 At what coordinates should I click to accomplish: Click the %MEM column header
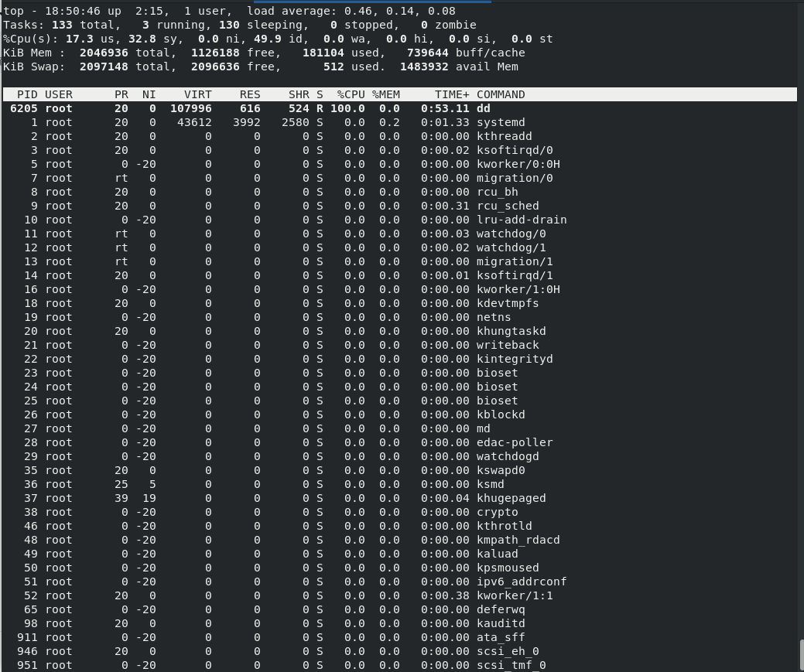click(386, 94)
